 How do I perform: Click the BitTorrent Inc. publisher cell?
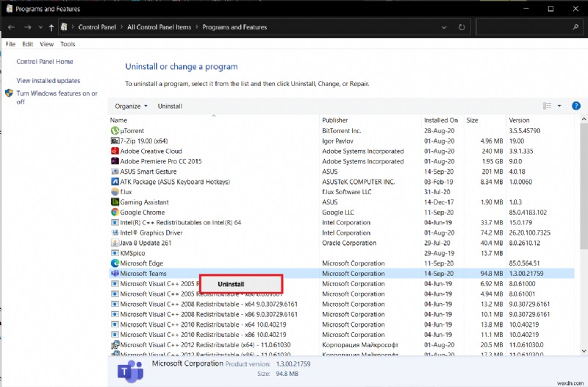[x=341, y=131]
